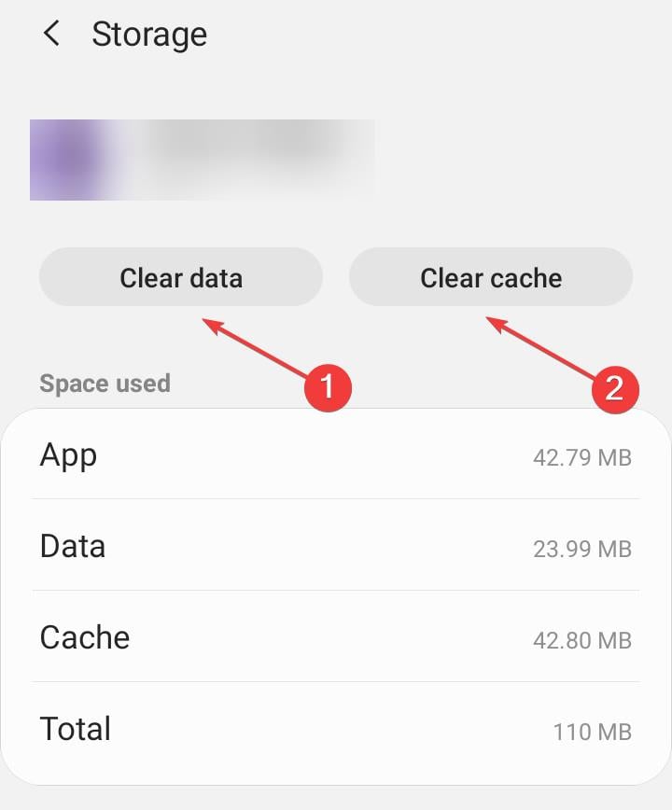Select the Data row label
Image resolution: width=672 pixels, height=810 pixels.
click(72, 546)
